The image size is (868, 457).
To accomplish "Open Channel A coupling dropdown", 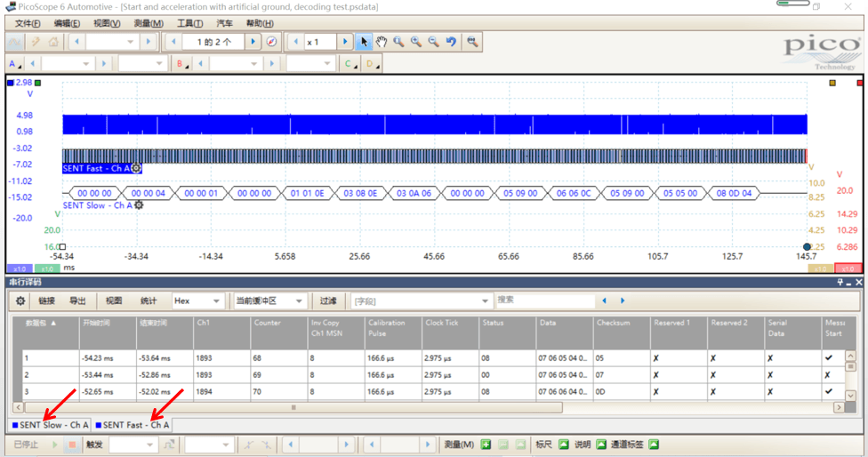I will tap(143, 64).
